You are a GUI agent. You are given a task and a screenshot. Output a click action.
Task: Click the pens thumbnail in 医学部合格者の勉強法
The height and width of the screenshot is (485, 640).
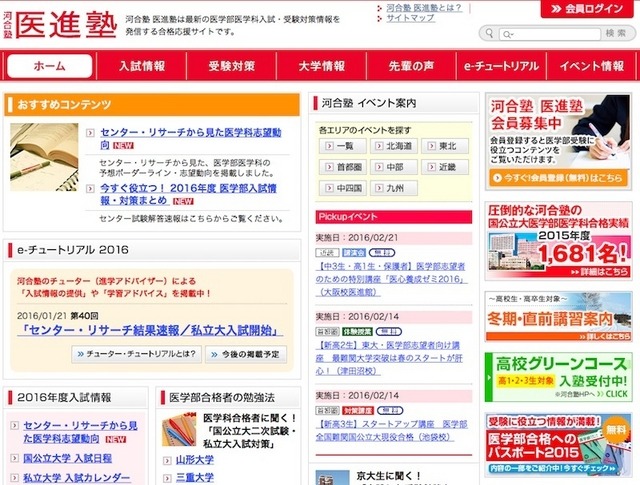(179, 429)
